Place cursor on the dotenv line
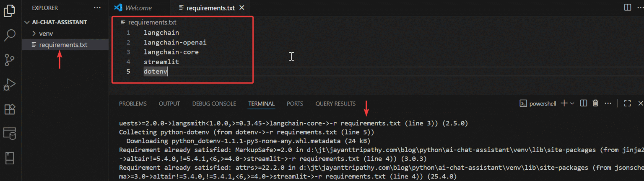This screenshot has height=181, width=644. [156, 72]
